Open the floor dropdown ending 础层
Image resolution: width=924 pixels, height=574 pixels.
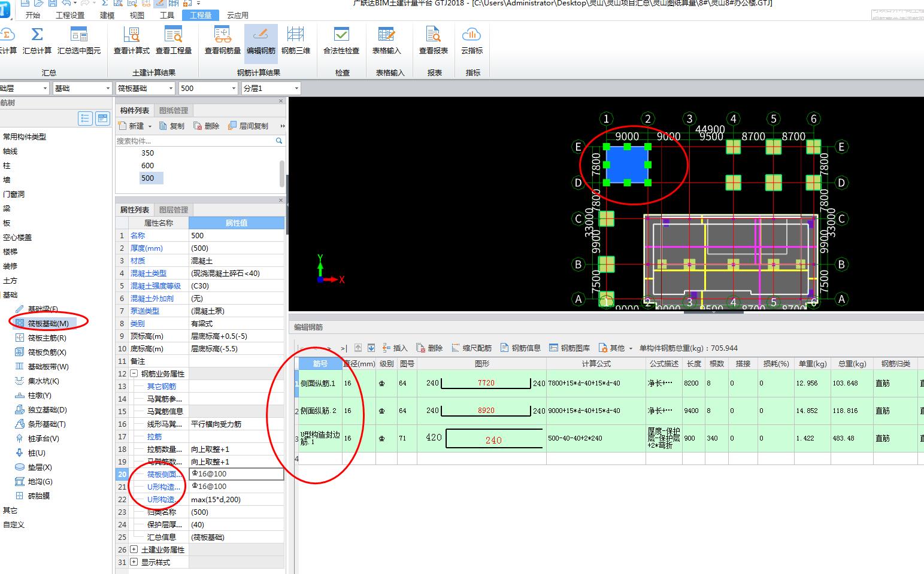pos(24,88)
